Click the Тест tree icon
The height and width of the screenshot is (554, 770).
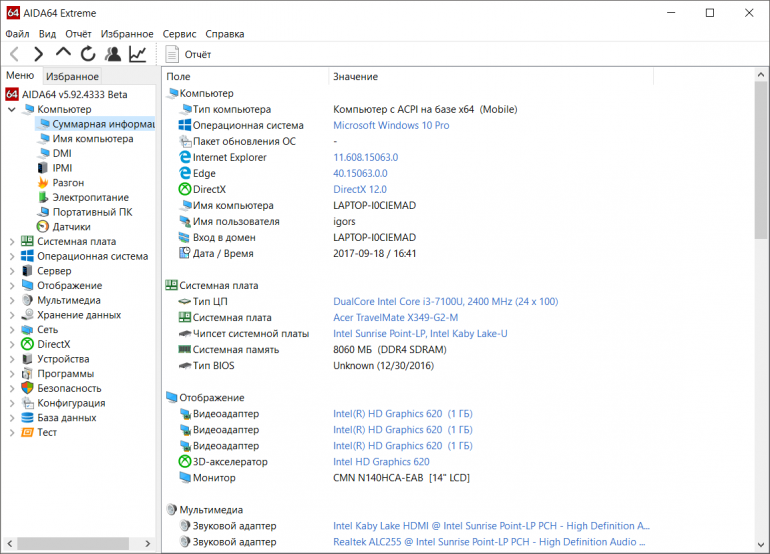tap(27, 433)
